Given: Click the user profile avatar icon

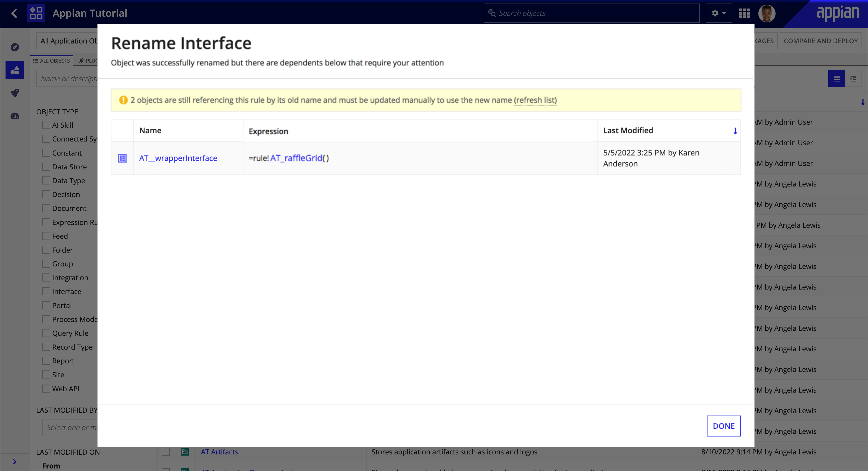Looking at the screenshot, I should pos(766,13).
